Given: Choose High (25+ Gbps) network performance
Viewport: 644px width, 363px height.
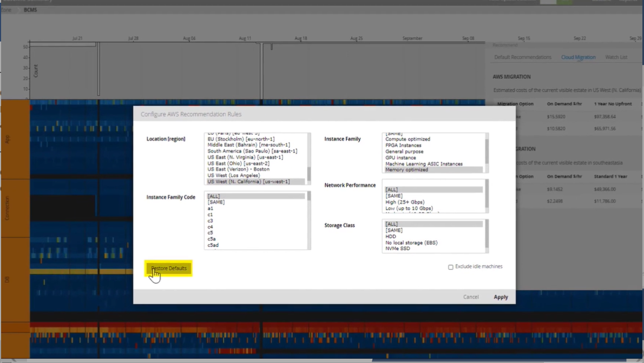Looking at the screenshot, I should coord(405,202).
